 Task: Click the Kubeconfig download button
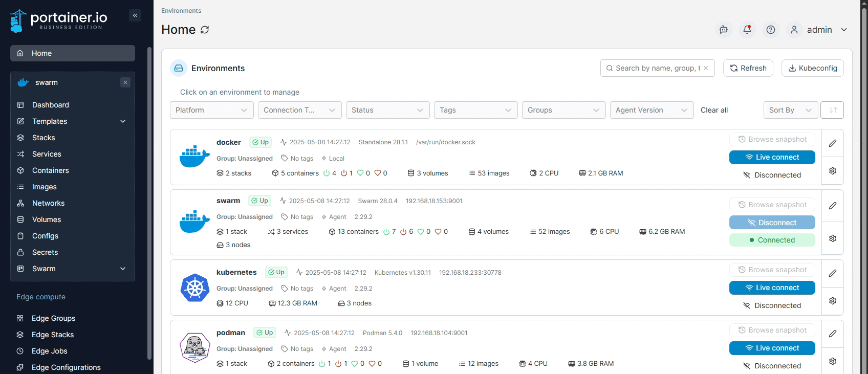[x=812, y=68]
